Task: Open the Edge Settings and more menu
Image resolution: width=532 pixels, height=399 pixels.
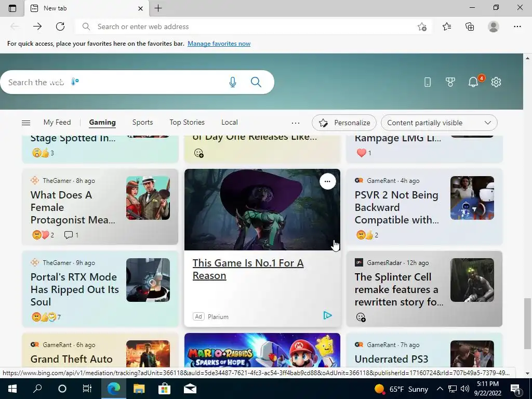Action: [x=517, y=26]
